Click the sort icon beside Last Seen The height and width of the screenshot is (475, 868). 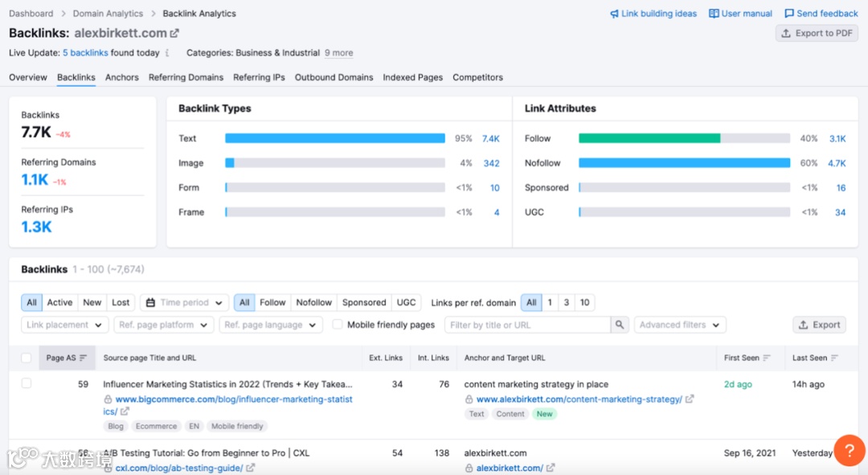(x=834, y=358)
